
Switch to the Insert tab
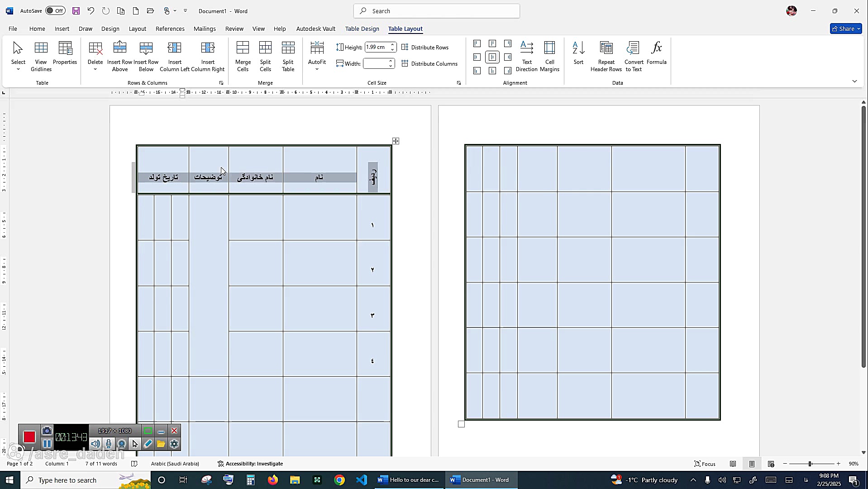(62, 29)
